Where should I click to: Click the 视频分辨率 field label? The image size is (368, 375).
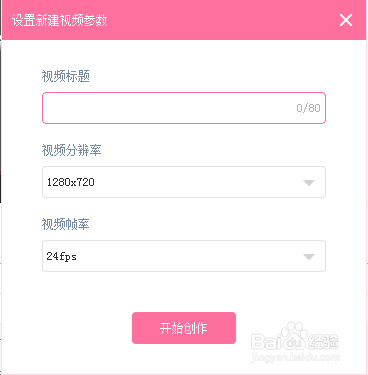(x=71, y=150)
